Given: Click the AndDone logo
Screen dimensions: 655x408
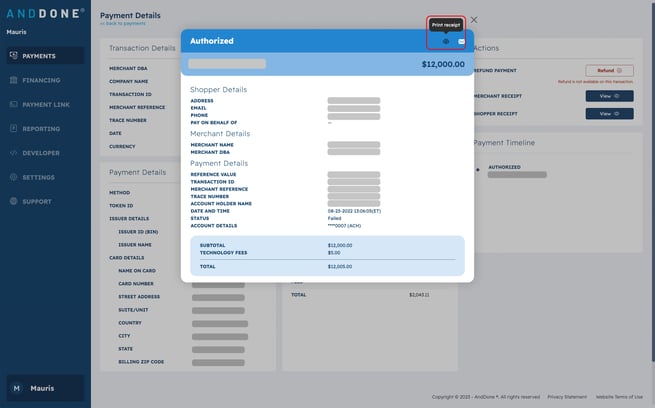Looking at the screenshot, I should pyautogui.click(x=44, y=14).
